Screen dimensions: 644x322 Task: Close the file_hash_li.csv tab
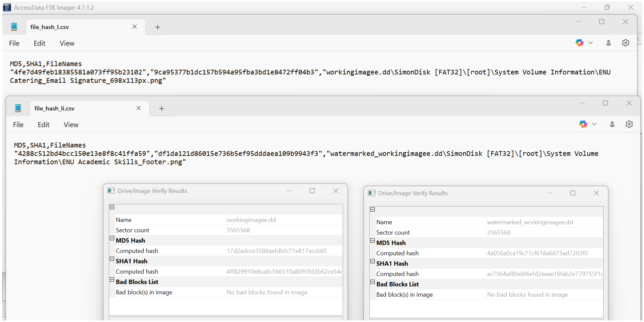(x=139, y=108)
